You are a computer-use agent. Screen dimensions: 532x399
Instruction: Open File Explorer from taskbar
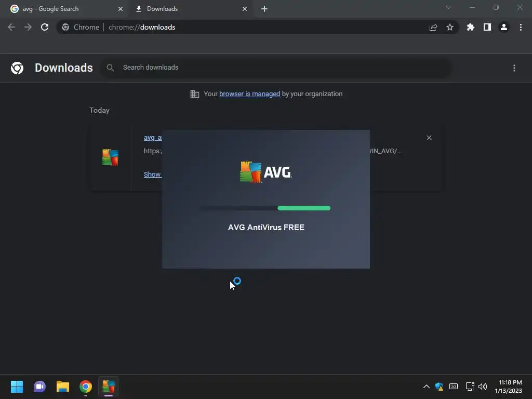tap(63, 387)
